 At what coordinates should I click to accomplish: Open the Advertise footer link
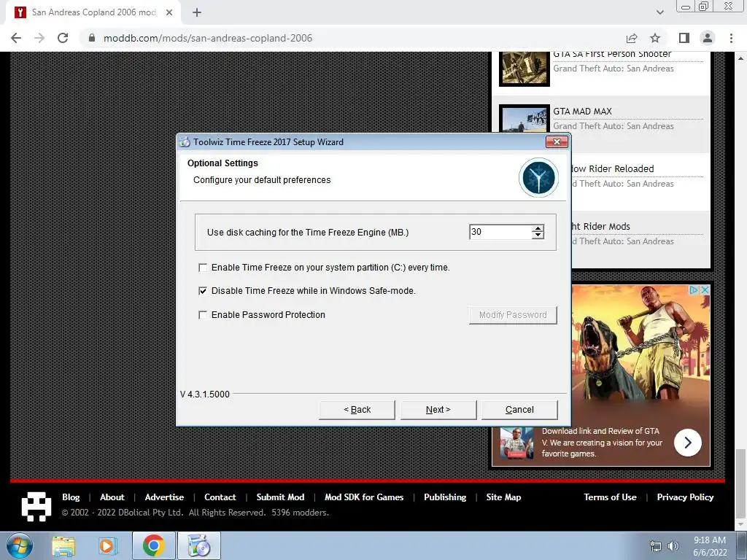[x=164, y=497]
